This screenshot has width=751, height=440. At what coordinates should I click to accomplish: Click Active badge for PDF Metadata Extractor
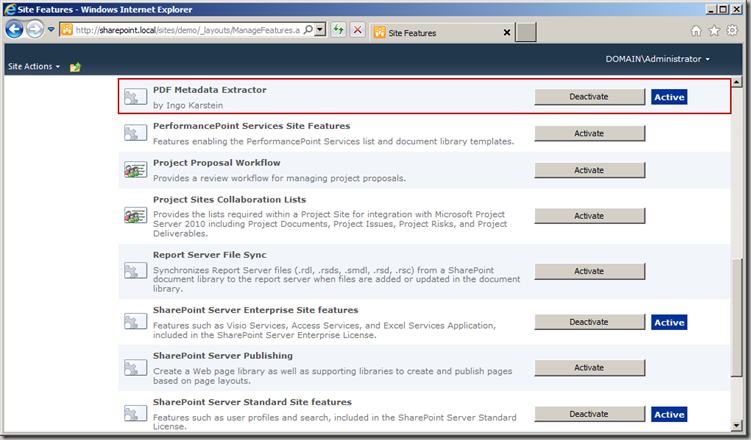[669, 97]
